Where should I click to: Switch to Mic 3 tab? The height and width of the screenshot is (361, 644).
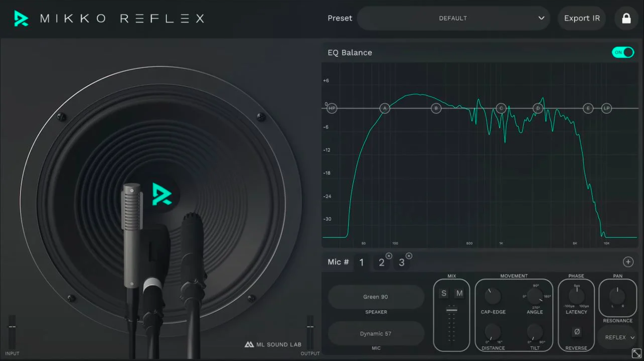pos(401,262)
